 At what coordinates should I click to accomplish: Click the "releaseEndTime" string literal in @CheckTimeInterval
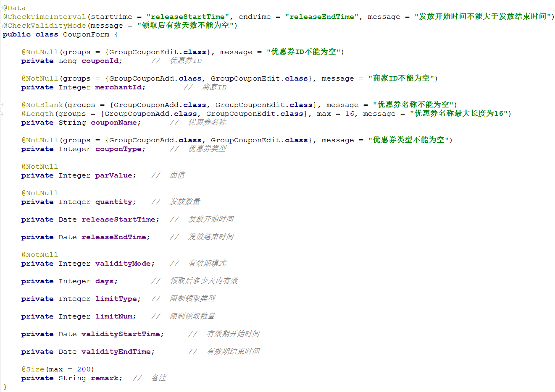coord(322,17)
